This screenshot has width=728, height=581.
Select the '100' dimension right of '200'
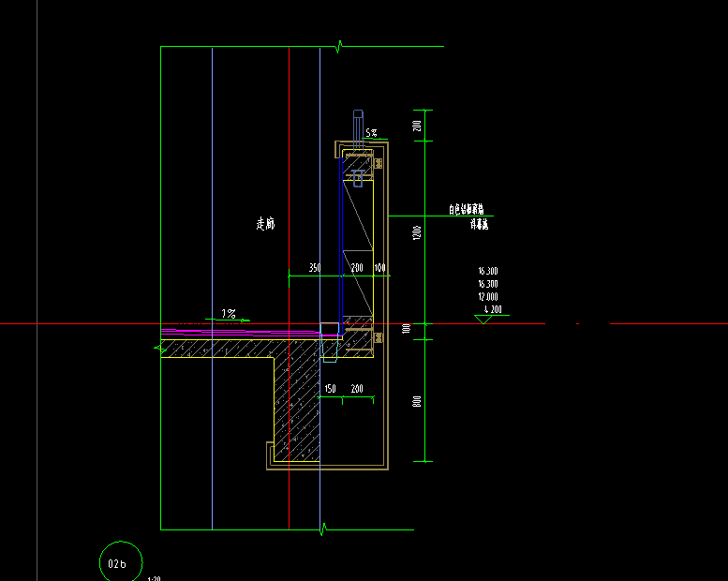click(379, 267)
